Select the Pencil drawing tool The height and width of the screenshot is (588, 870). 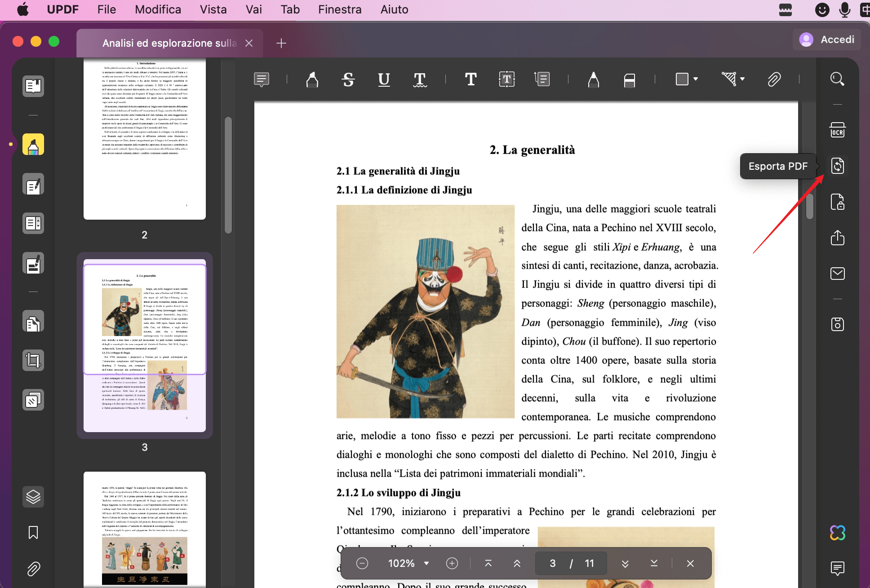593,80
